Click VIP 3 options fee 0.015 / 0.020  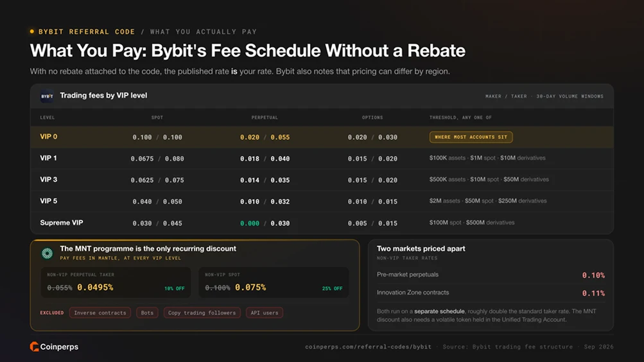coord(372,180)
